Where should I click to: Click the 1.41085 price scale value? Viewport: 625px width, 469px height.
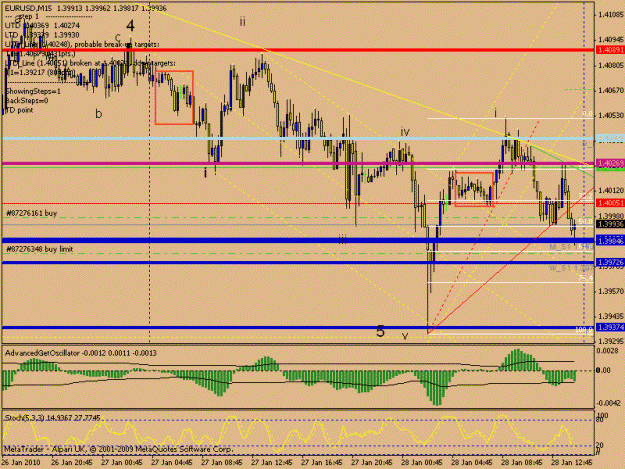click(x=611, y=15)
